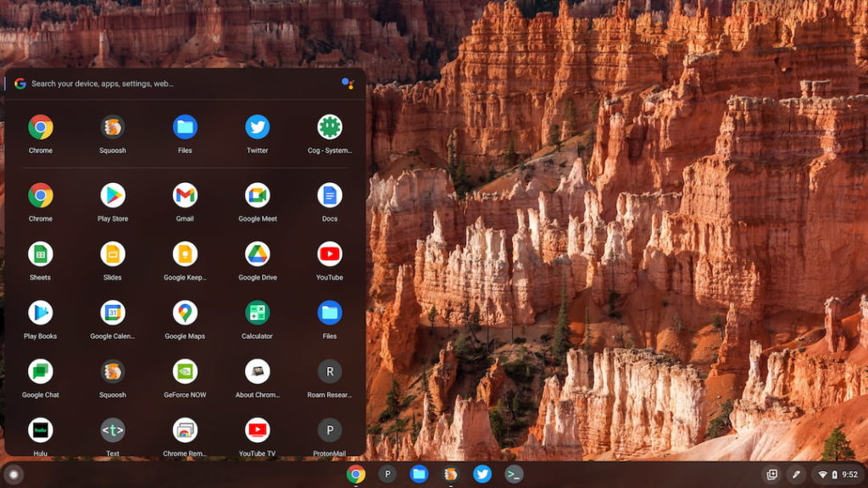Launch the Calculator app
Screen dimensions: 868x488
click(258, 313)
